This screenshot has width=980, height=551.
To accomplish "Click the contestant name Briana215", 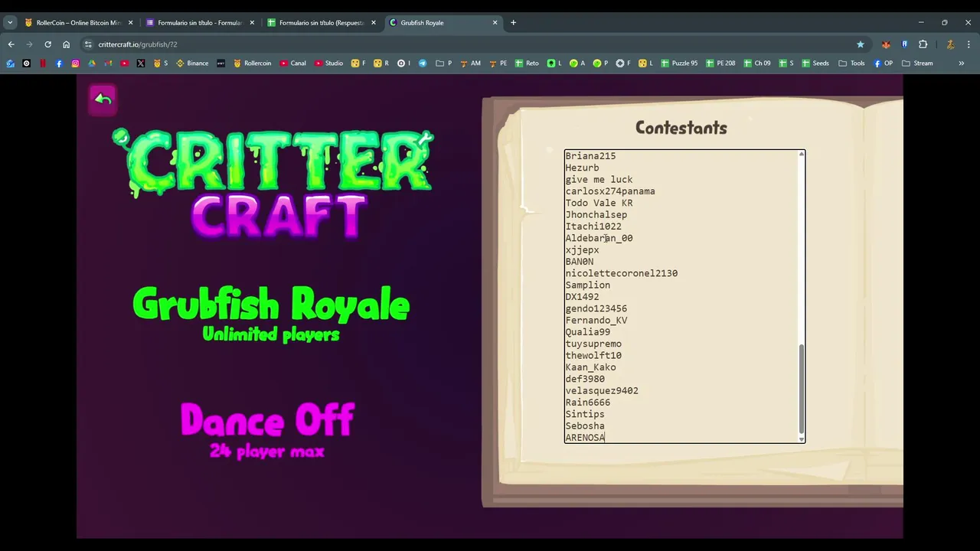I will click(x=590, y=156).
